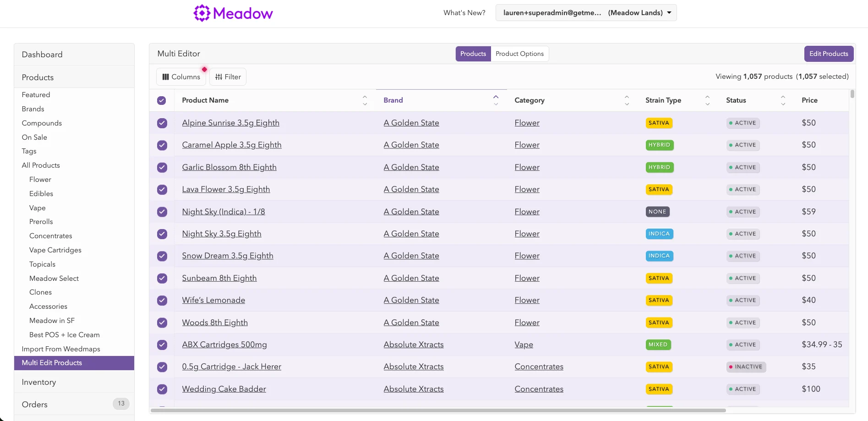Click the Edit Products button
This screenshot has height=421, width=868.
(829, 54)
